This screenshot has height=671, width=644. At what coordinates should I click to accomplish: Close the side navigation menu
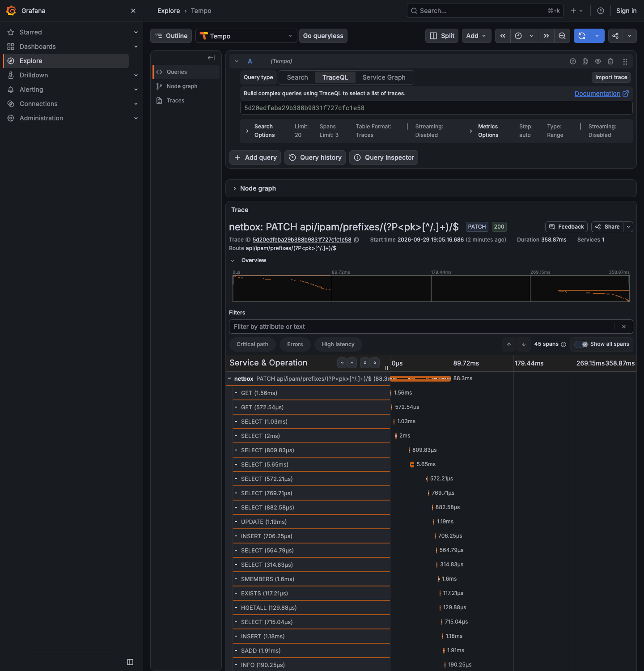pyautogui.click(x=133, y=11)
